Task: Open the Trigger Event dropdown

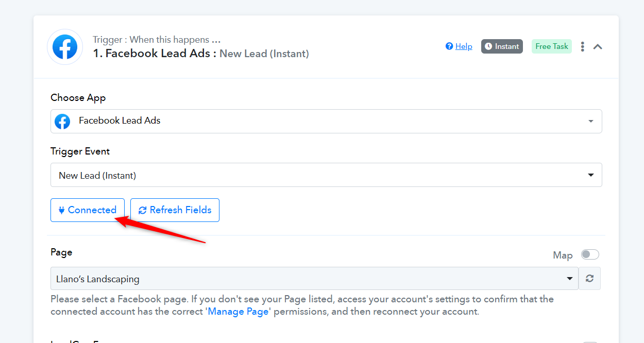Action: coord(326,175)
